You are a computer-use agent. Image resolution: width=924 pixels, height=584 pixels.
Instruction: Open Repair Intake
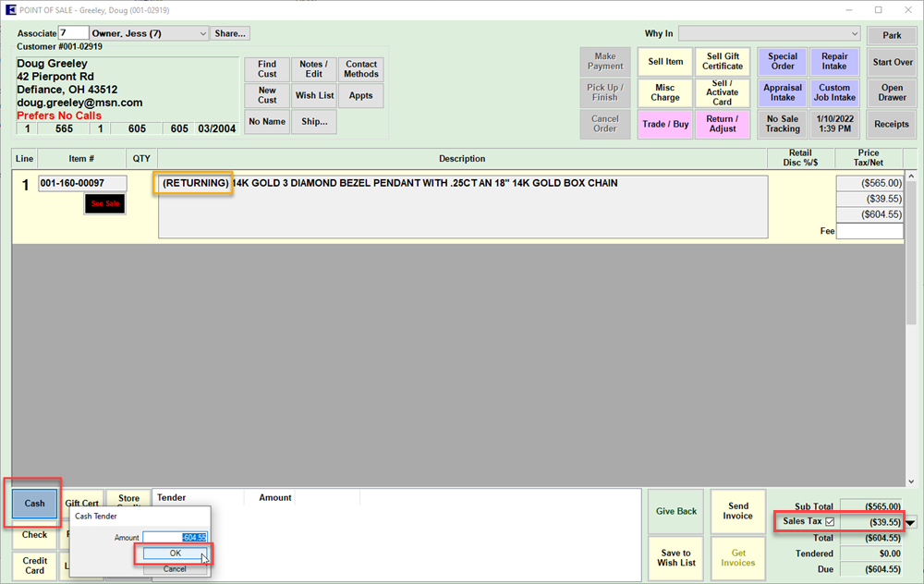point(834,62)
